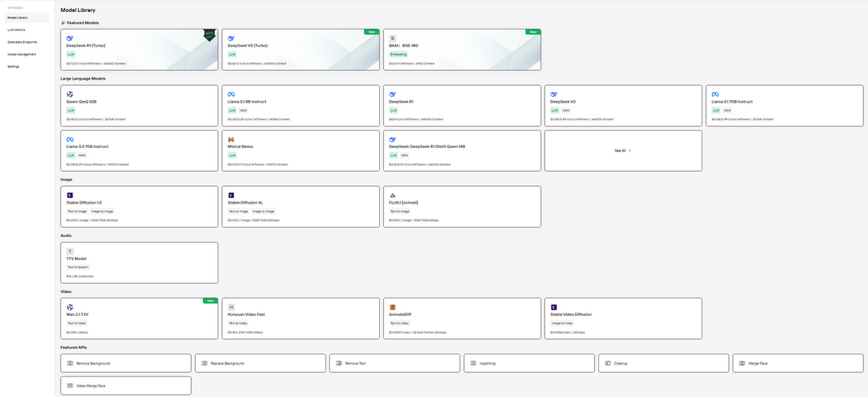The image size is (868, 397).
Task: Go to Dedicated Endpoints in the sidebar
Action: pyautogui.click(x=22, y=41)
